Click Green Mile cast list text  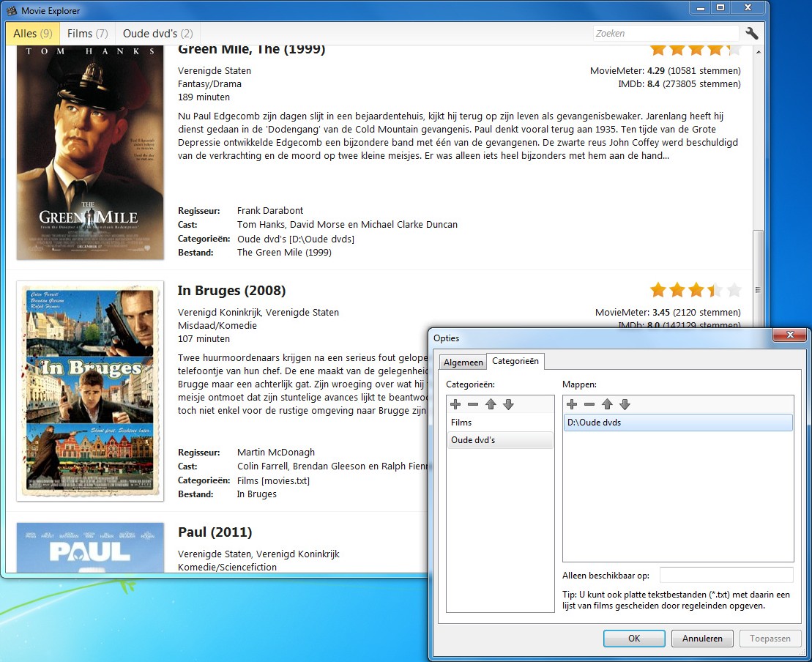[348, 224]
